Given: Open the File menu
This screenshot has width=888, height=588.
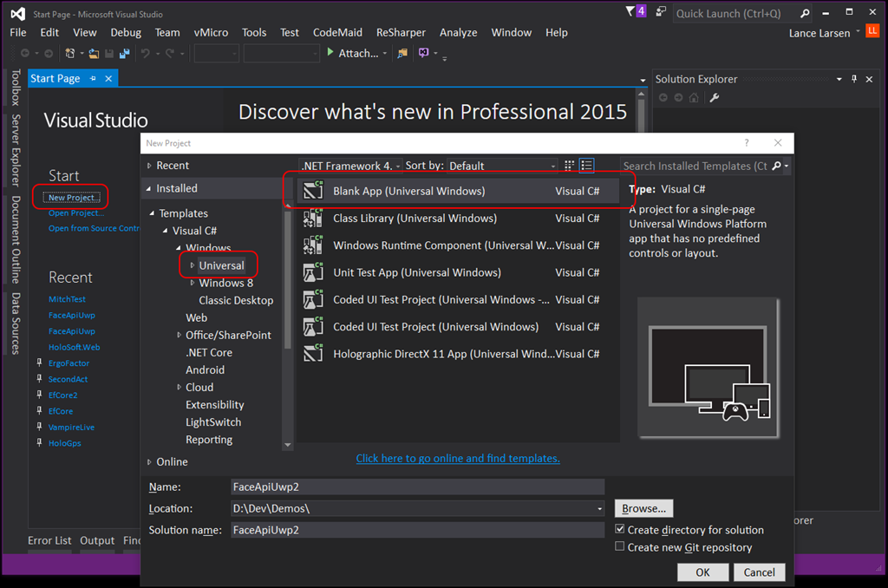Looking at the screenshot, I should coord(18,32).
